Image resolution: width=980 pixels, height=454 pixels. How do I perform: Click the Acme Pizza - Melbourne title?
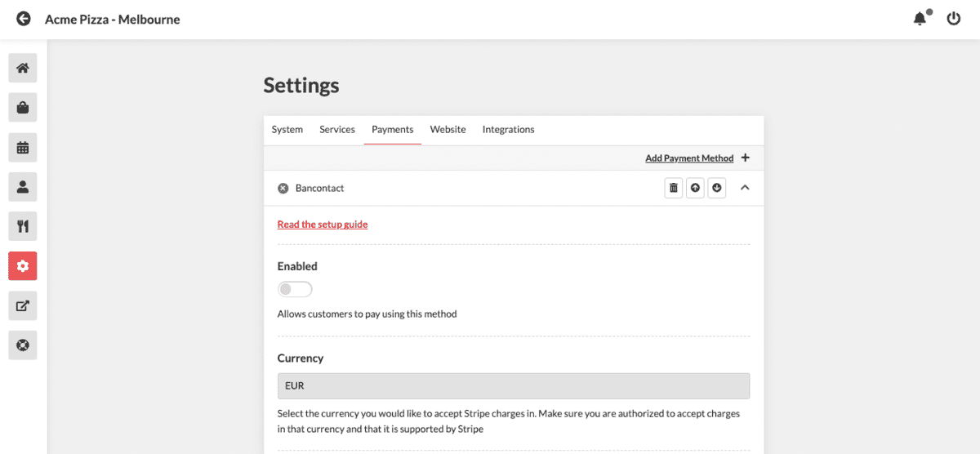tap(113, 19)
